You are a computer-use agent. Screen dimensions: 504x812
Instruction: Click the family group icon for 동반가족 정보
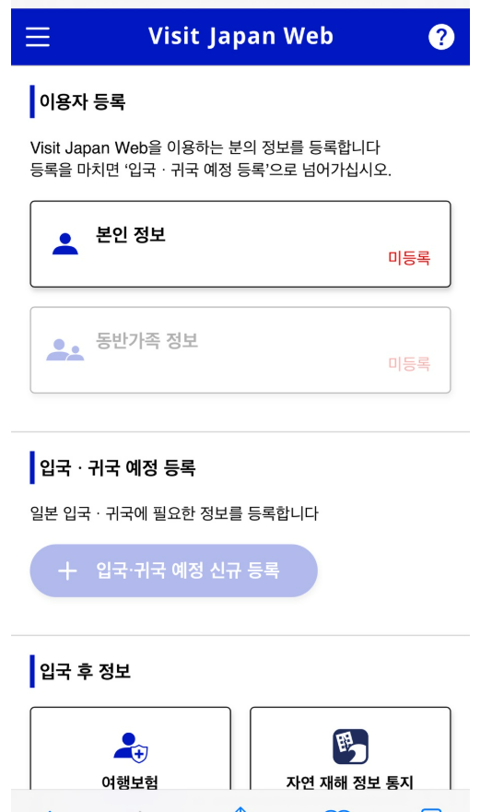click(65, 350)
